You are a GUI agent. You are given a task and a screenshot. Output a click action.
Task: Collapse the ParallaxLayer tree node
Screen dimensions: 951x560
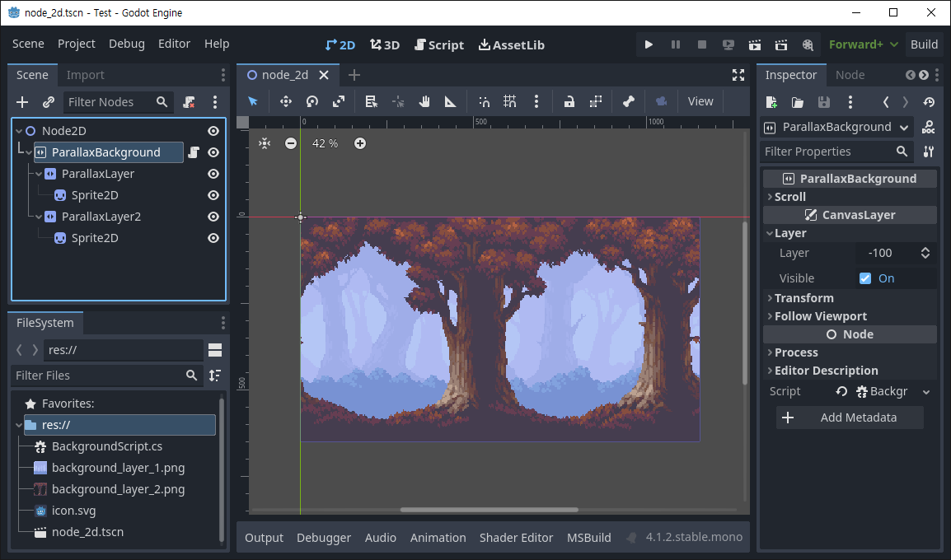click(39, 174)
